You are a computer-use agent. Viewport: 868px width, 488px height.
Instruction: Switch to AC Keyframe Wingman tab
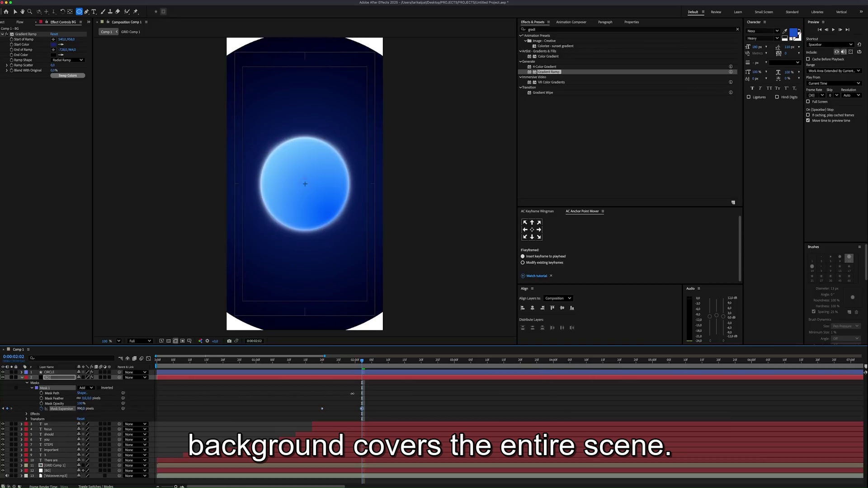pyautogui.click(x=537, y=211)
